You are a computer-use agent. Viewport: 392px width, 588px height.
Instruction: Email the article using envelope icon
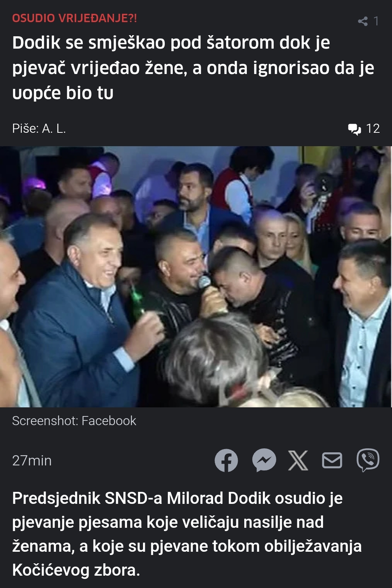point(332,460)
